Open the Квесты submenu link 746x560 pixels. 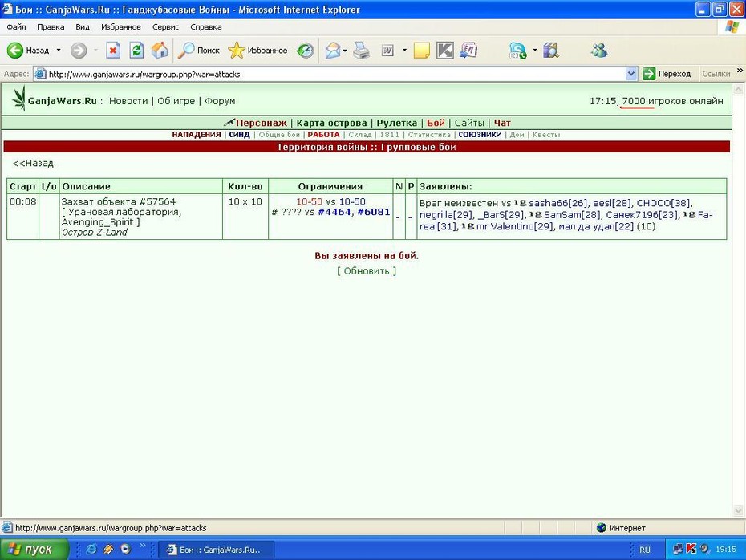546,135
